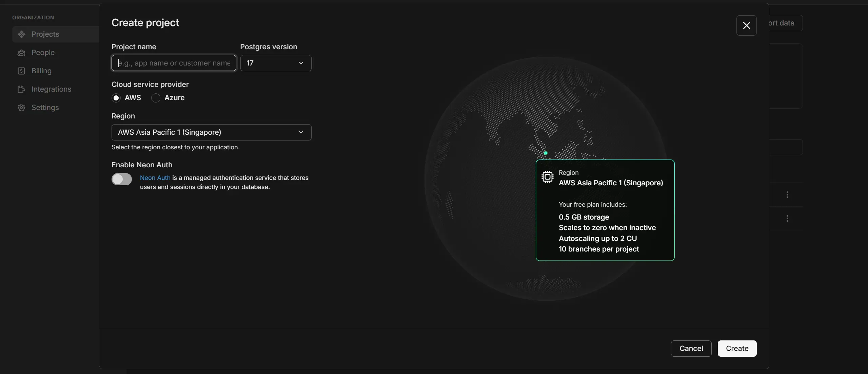Go to Billing in sidebar
The width and height of the screenshot is (868, 374).
[x=41, y=71]
